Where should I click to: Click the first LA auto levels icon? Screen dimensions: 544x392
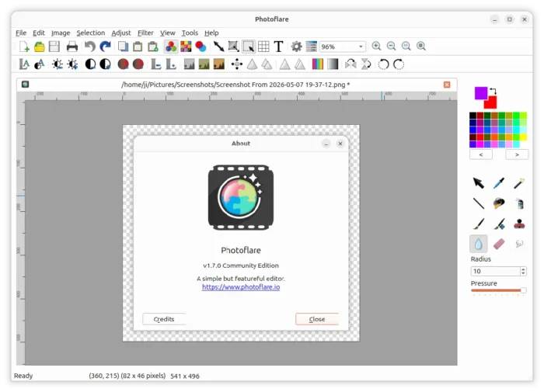point(24,64)
